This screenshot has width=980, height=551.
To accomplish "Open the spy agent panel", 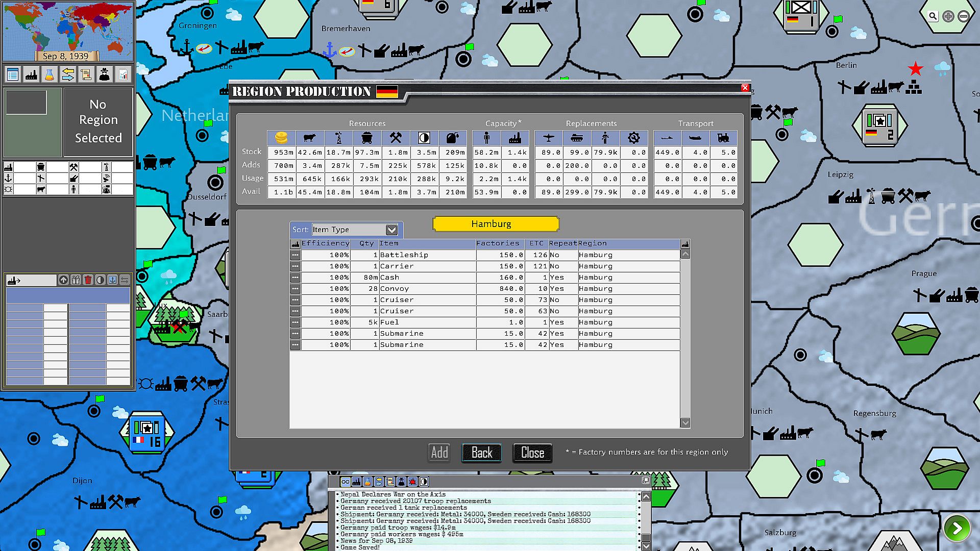I will (105, 75).
